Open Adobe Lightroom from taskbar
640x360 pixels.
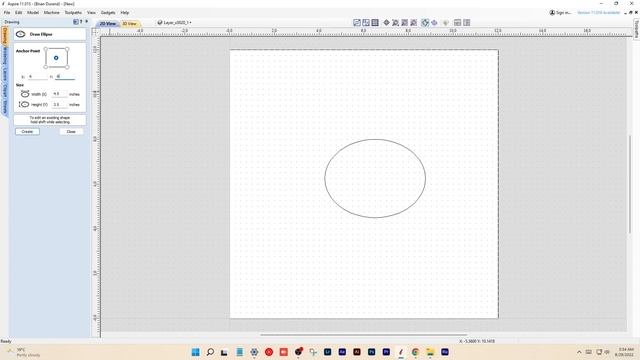click(327, 352)
